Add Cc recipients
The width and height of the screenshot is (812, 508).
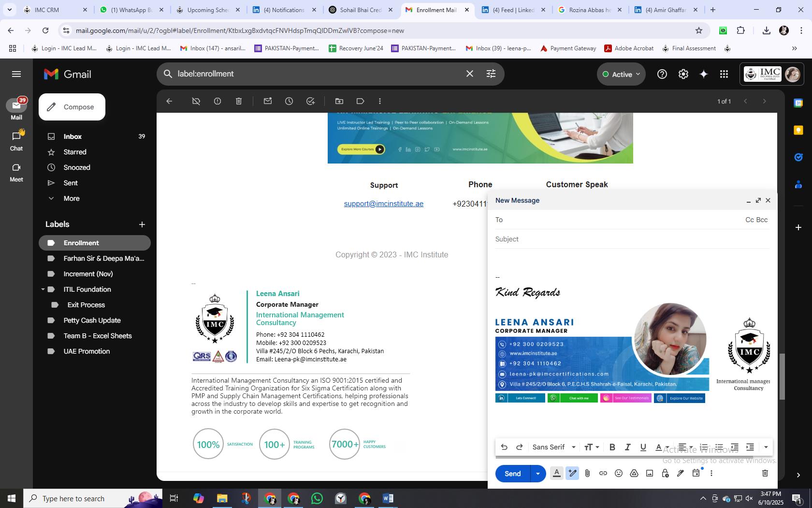tap(750, 220)
